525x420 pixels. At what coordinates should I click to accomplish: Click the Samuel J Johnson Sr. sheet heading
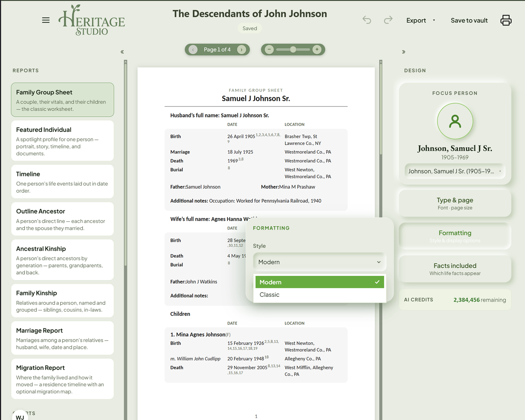coord(256,99)
